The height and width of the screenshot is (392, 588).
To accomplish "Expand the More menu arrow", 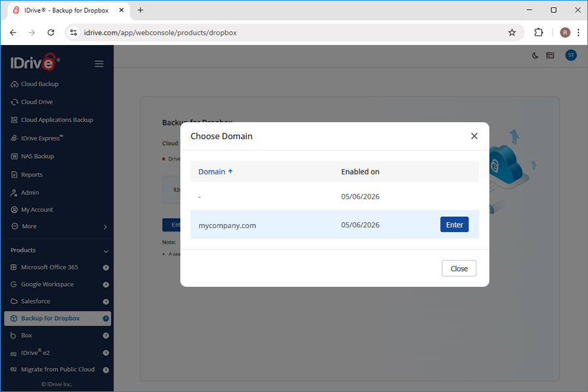I will pyautogui.click(x=105, y=227).
